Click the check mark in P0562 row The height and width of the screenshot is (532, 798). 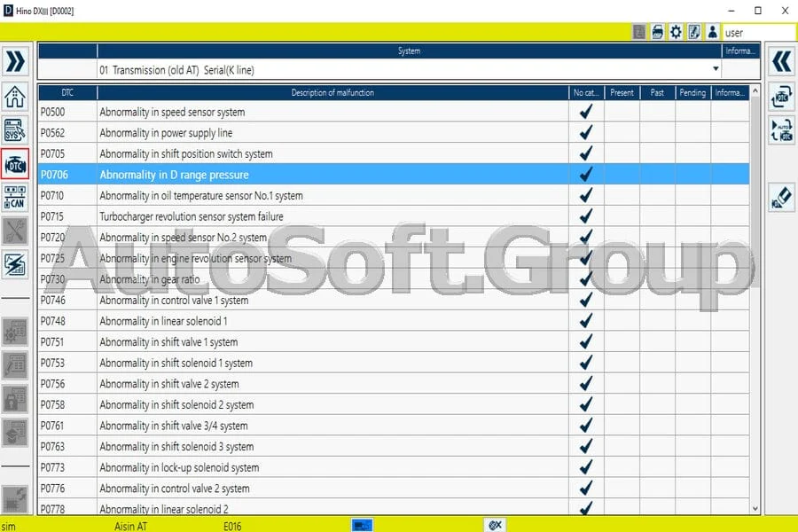click(x=586, y=132)
